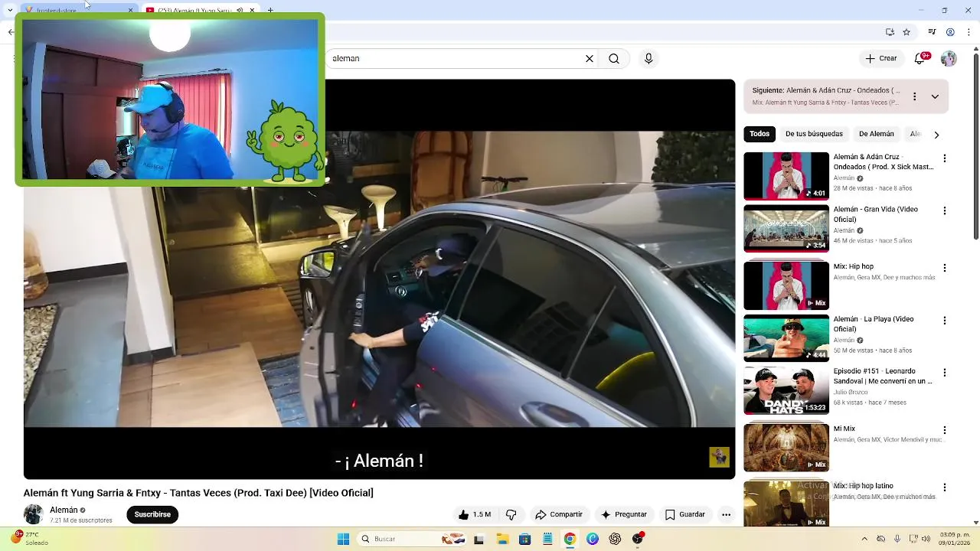Bookmark this page with the star icon
Viewport: 980px width, 551px height.
[x=906, y=32]
